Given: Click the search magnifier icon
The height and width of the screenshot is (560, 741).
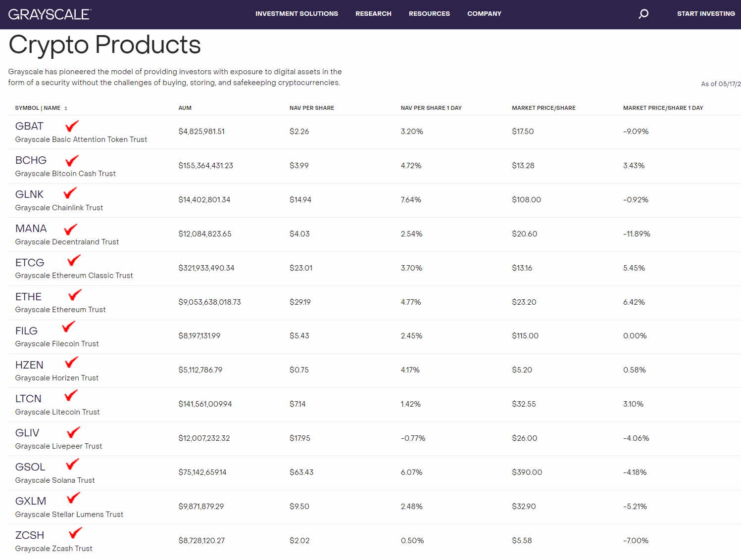Looking at the screenshot, I should (643, 14).
